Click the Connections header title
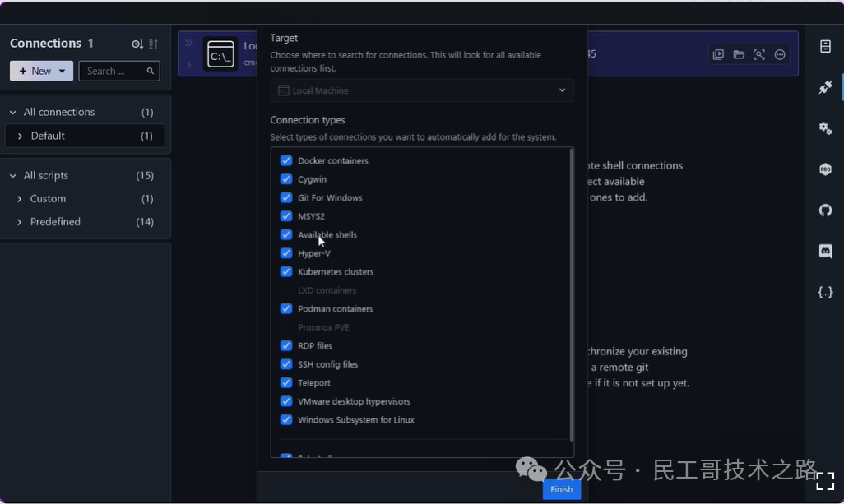The image size is (844, 504). [46, 43]
